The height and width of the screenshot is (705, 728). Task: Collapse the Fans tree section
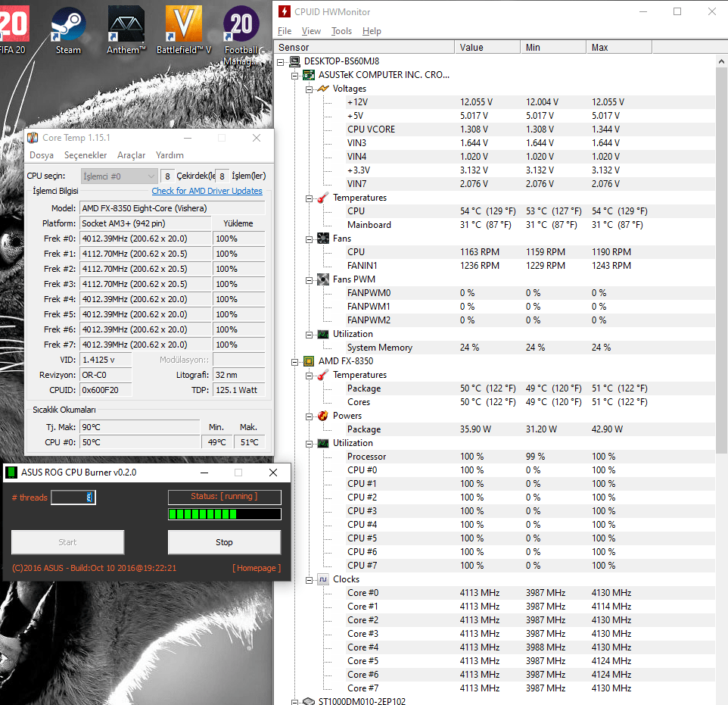pos(309,239)
